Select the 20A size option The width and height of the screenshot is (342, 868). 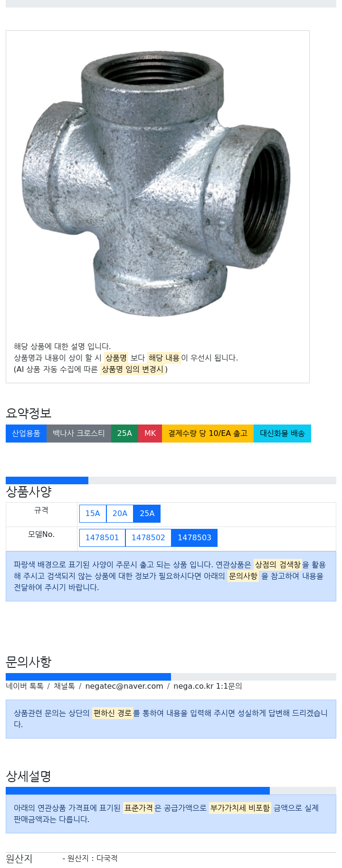pyautogui.click(x=120, y=513)
